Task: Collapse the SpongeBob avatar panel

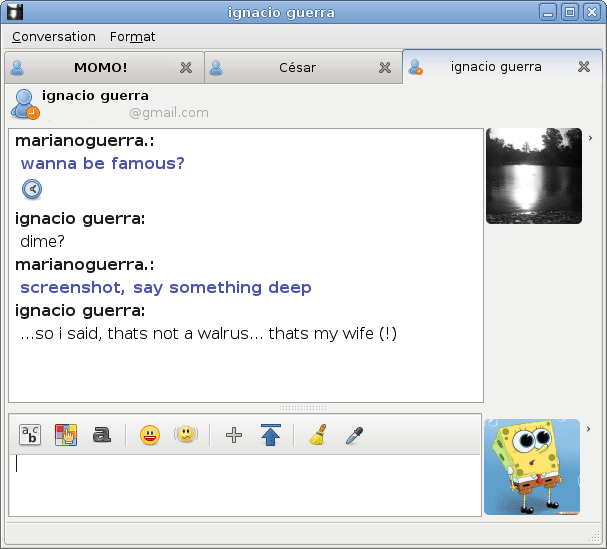Action: [589, 429]
